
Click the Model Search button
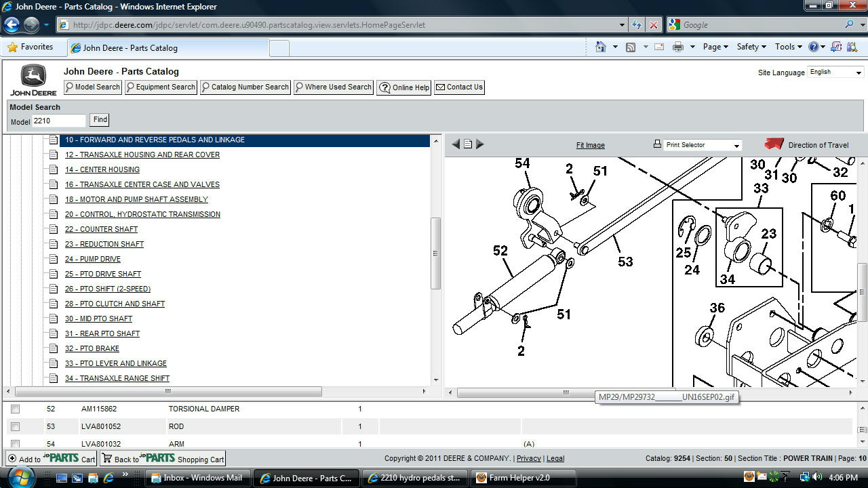pos(92,87)
